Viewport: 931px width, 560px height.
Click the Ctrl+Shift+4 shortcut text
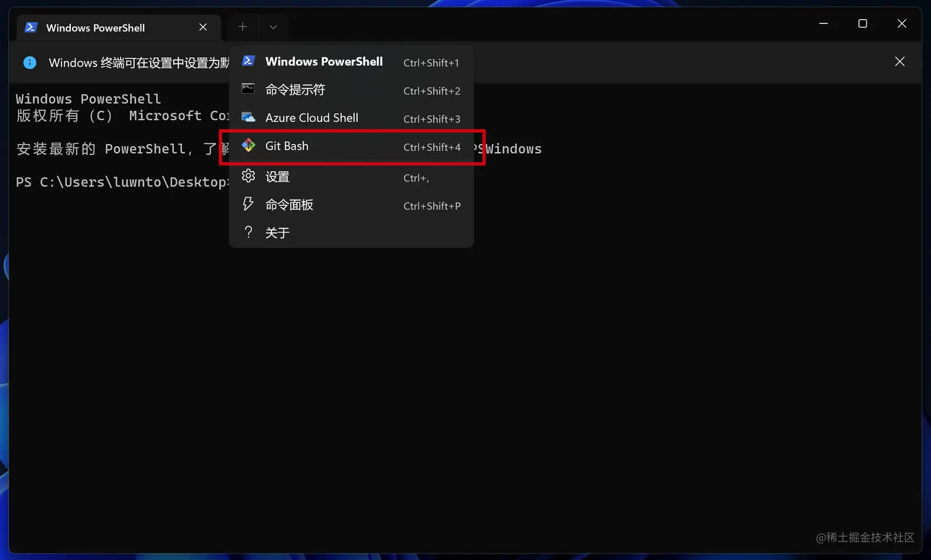coord(432,147)
